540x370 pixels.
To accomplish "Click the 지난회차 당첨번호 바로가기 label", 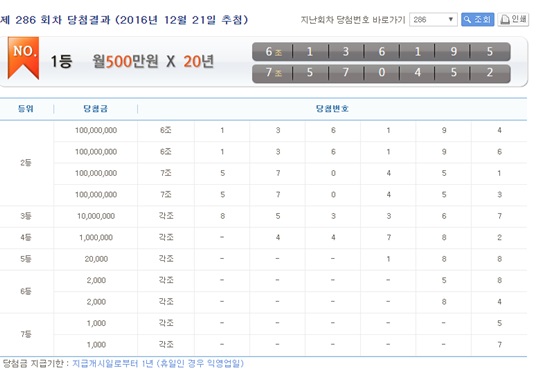I will (x=353, y=20).
